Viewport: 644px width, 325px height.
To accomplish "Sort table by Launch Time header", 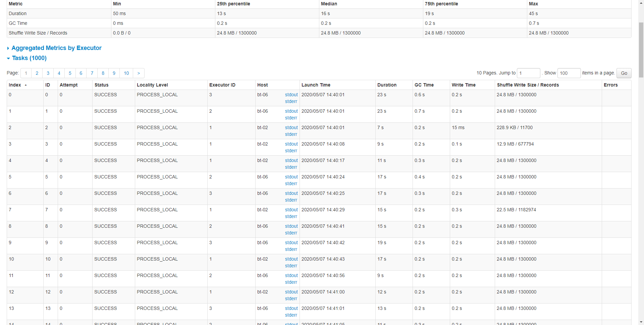I will (316, 85).
